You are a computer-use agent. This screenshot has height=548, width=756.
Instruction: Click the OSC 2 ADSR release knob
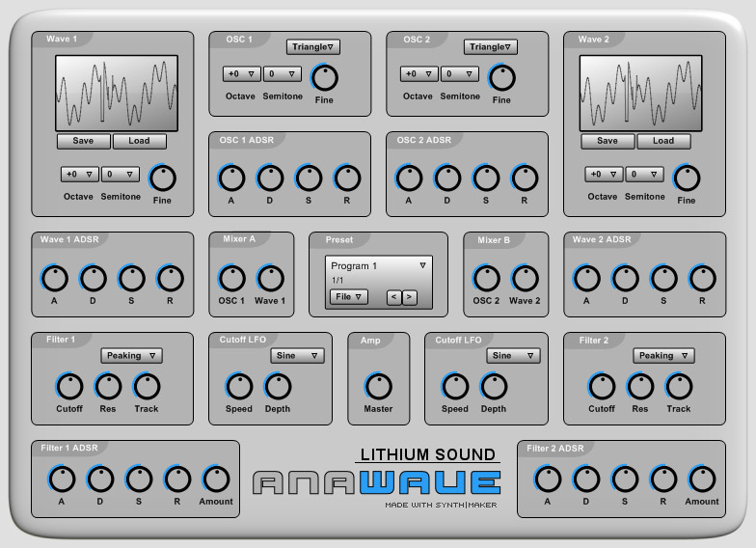(525, 178)
